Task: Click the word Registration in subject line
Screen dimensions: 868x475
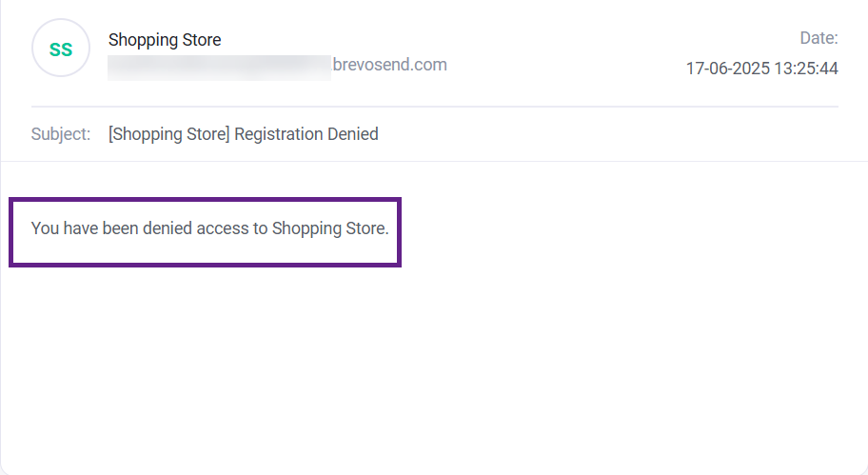Action: tap(278, 134)
